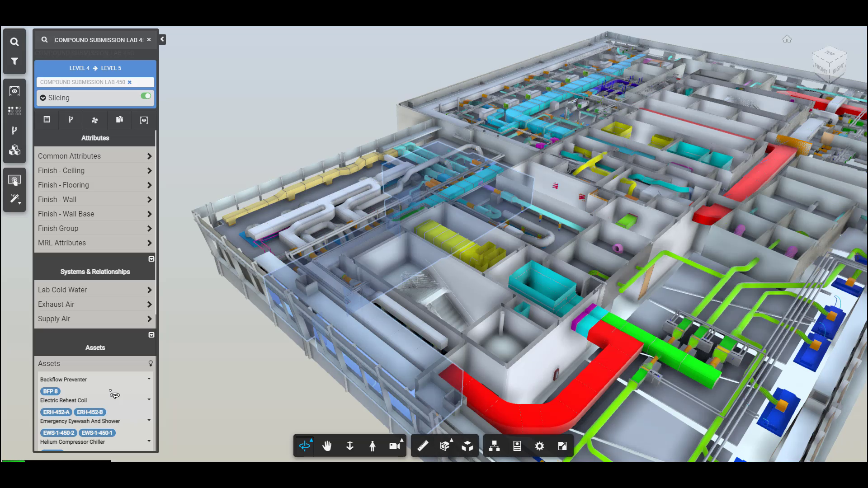Activate the touch select mode icon
868x488 pixels.
click(x=14, y=180)
